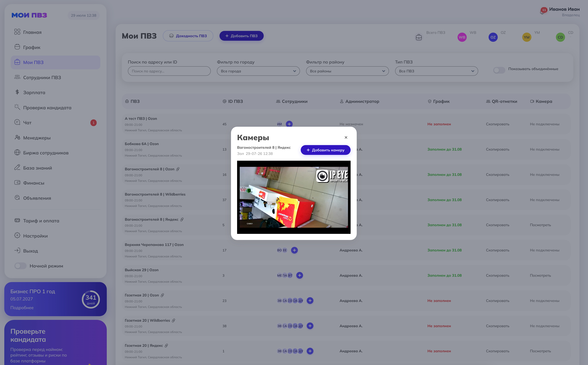Click plus icon in Выйская 29 employees
Screen dimensions: 588x365
click(299, 275)
